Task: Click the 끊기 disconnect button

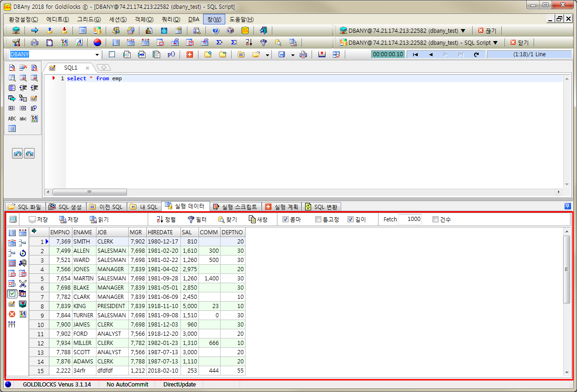Action: click(x=487, y=30)
